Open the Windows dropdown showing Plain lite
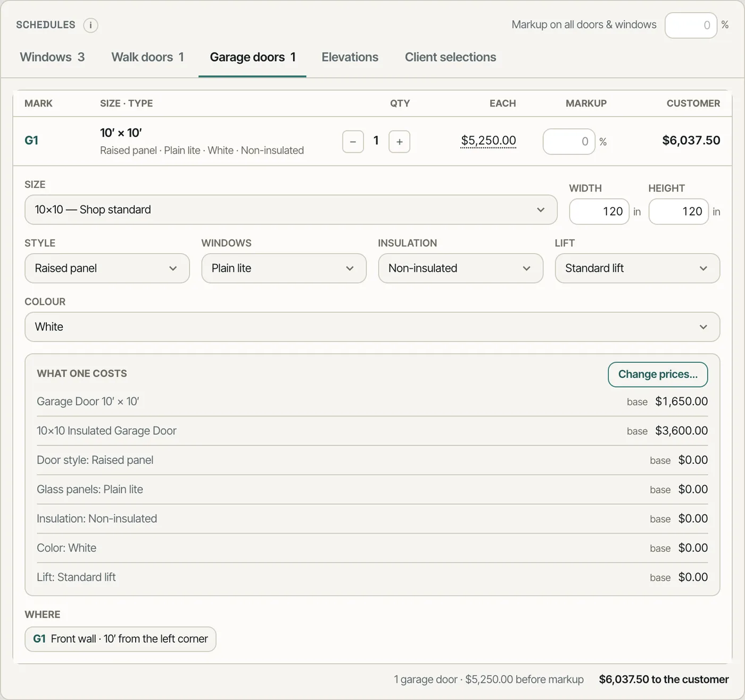The width and height of the screenshot is (745, 700). coord(284,268)
